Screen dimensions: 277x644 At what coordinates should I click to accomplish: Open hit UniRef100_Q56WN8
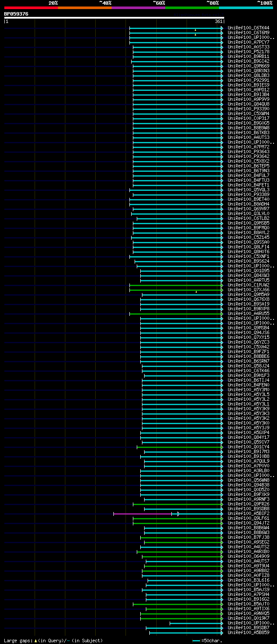pyautogui.click(x=248, y=480)
